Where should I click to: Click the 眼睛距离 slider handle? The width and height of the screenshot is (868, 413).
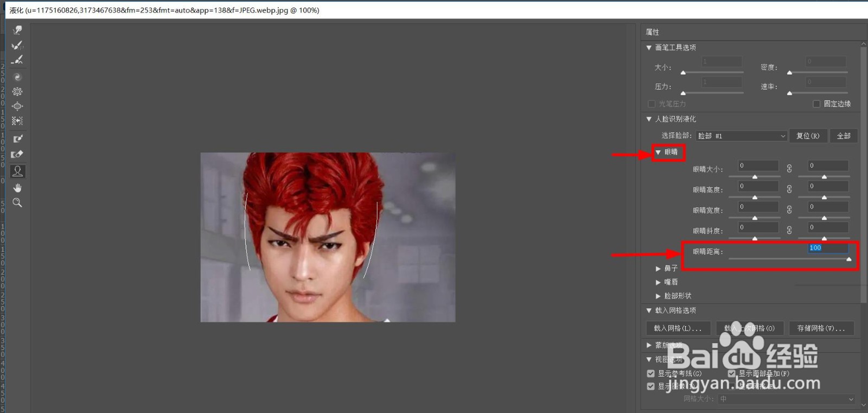pyautogui.click(x=849, y=259)
